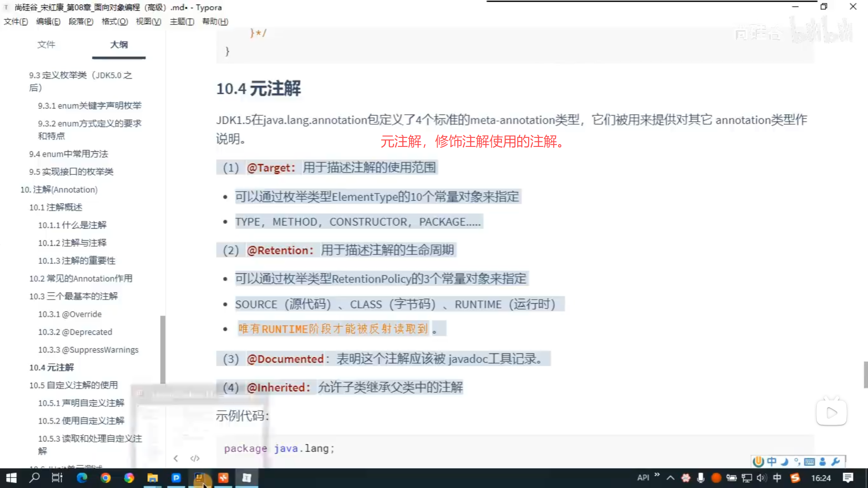Click the document vertical scrollbar thumb

coord(865,374)
